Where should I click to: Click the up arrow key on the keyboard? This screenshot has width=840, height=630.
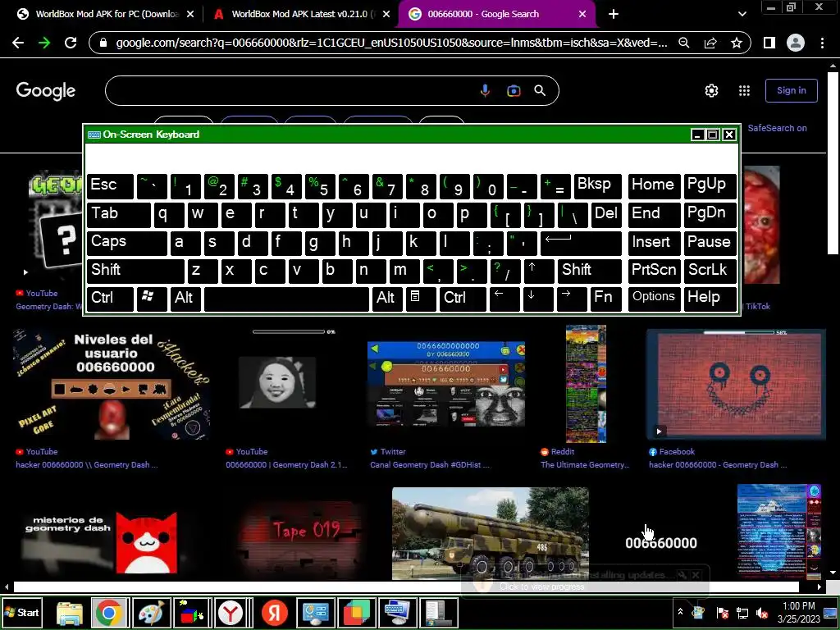tap(539, 271)
